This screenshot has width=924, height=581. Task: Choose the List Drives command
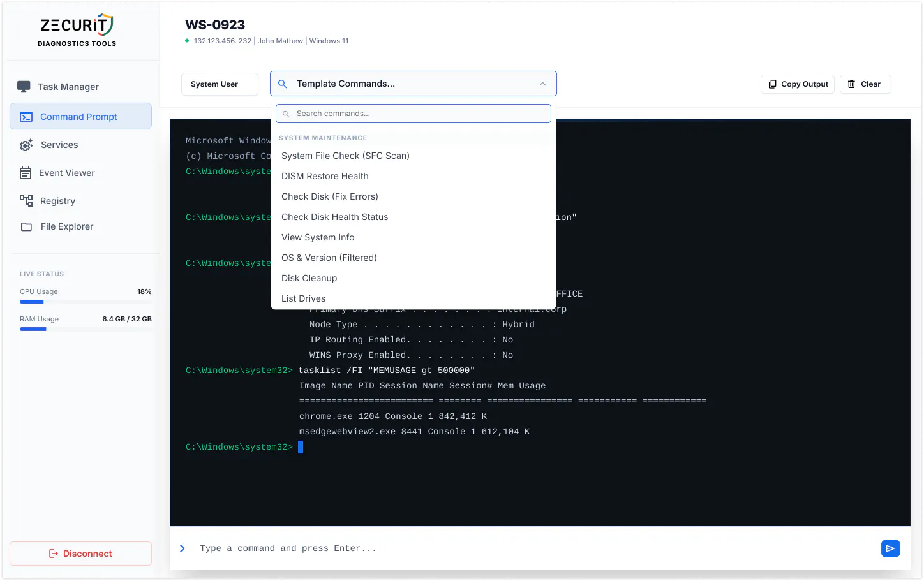414,298
